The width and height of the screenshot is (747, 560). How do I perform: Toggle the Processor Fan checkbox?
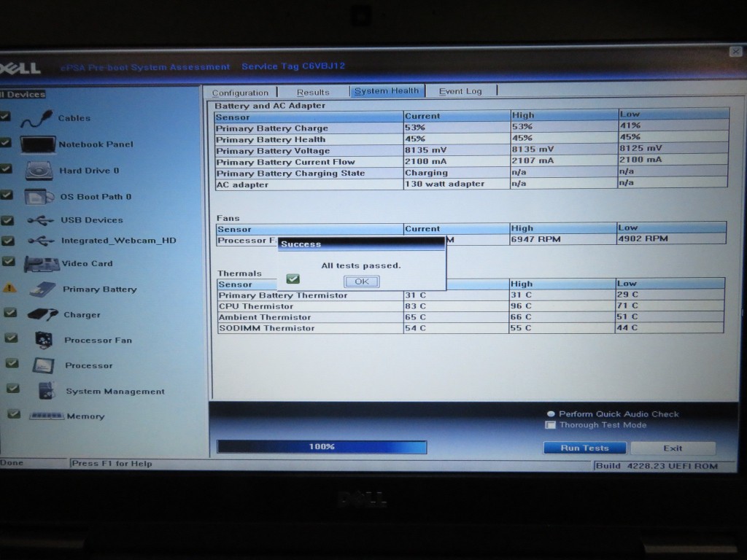(x=12, y=338)
